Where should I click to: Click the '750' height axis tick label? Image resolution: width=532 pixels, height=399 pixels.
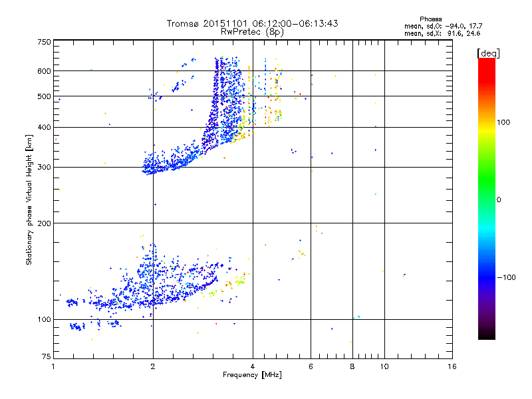[x=44, y=42]
